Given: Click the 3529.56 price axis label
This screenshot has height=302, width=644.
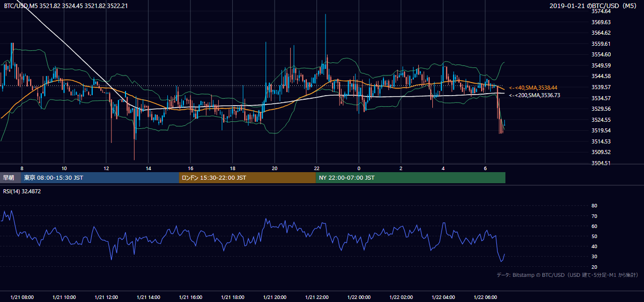Looking at the screenshot, I should (601, 109).
